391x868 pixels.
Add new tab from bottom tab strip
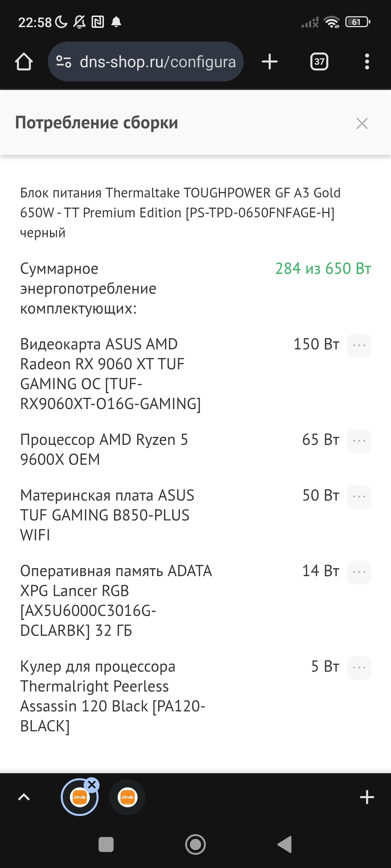[x=367, y=797]
